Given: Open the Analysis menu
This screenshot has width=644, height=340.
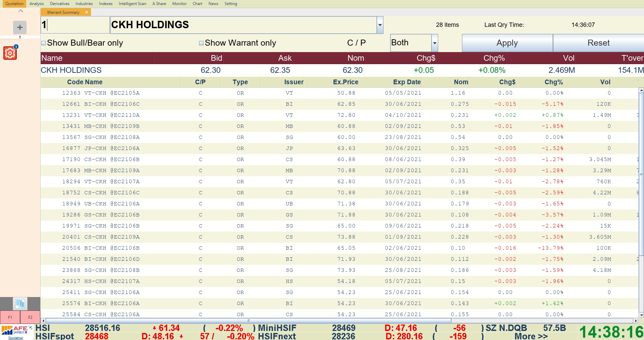Looking at the screenshot, I should 37,4.
